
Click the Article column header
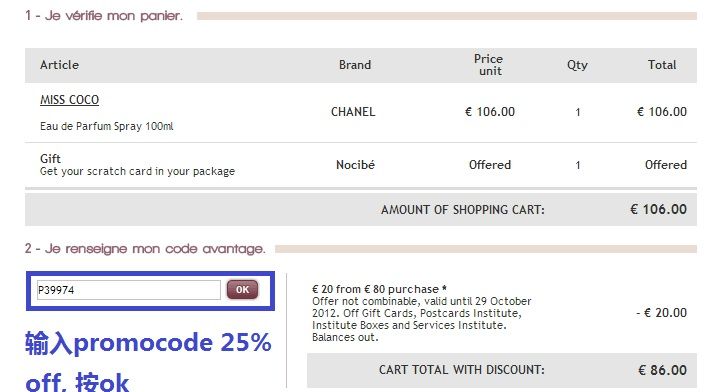point(59,65)
